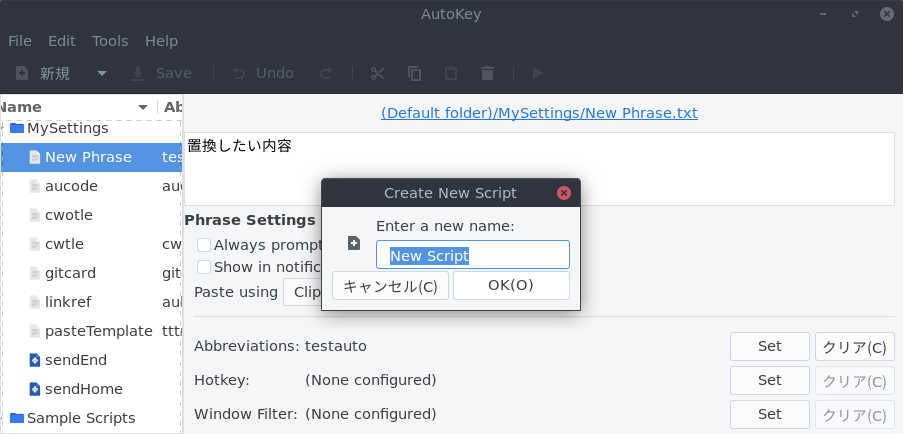Collapse the MySettings folder expander

(x=2, y=128)
